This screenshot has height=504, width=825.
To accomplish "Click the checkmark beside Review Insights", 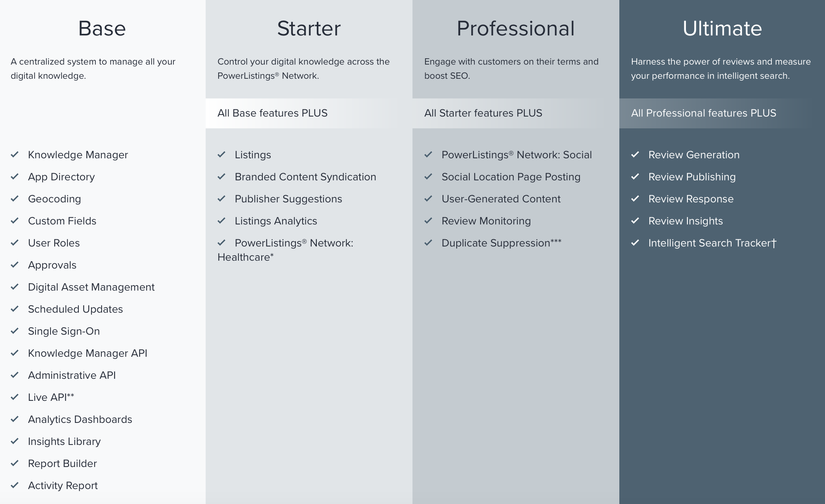I will [635, 220].
